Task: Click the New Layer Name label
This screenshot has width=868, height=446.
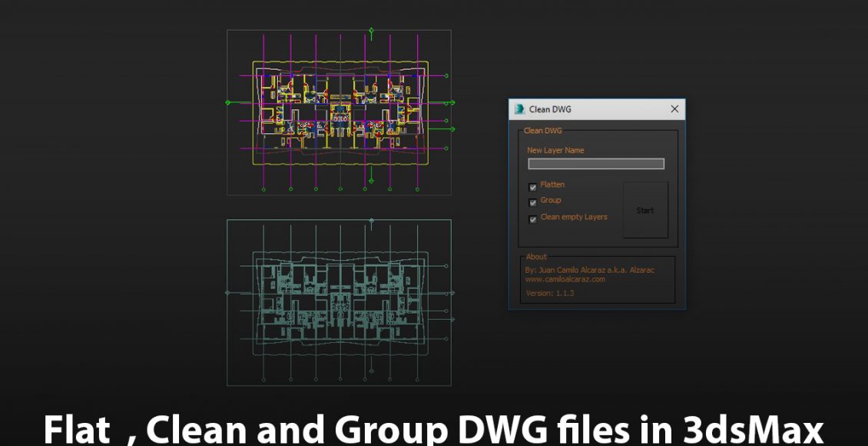Action: coord(555,151)
